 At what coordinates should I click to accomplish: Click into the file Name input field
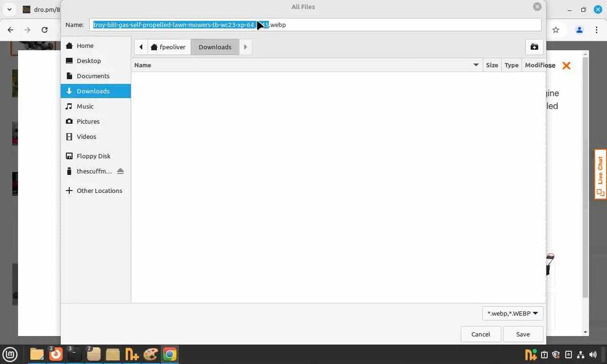(x=315, y=25)
